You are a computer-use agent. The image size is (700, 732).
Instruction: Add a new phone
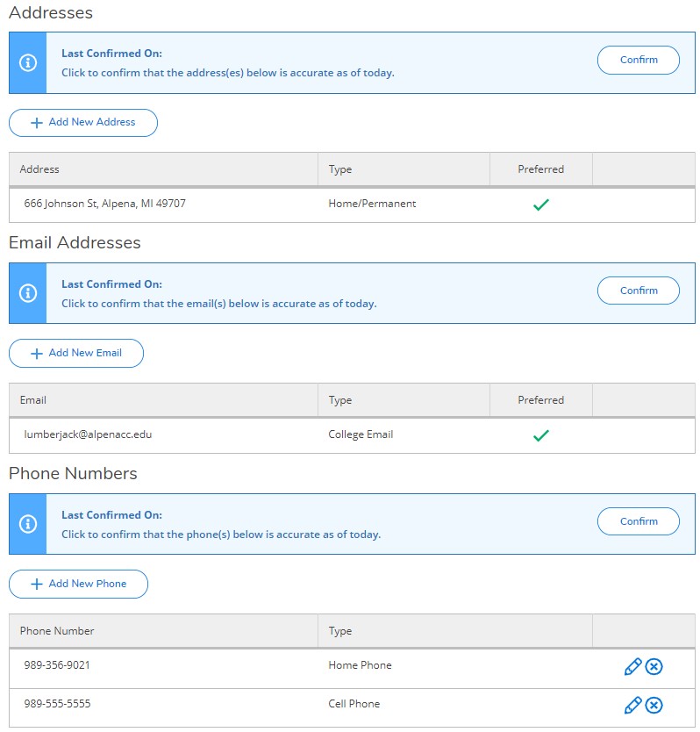point(78,584)
